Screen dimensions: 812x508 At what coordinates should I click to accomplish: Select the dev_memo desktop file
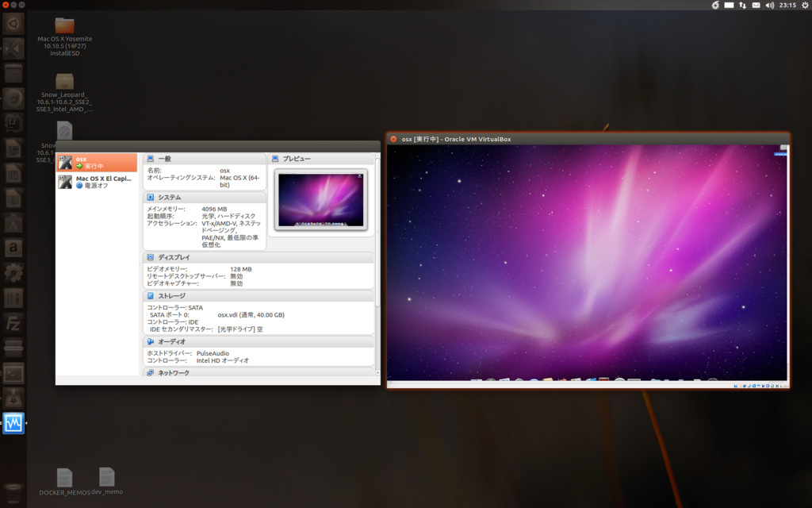pyautogui.click(x=107, y=482)
